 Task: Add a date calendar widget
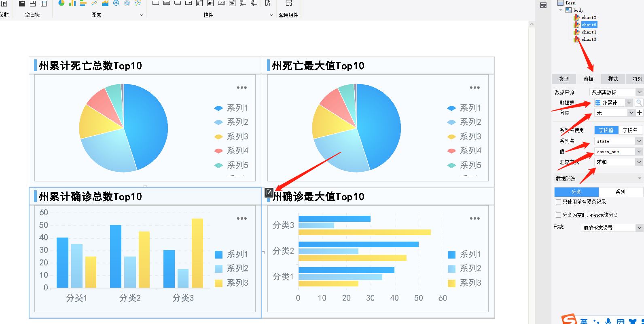coord(210,3)
